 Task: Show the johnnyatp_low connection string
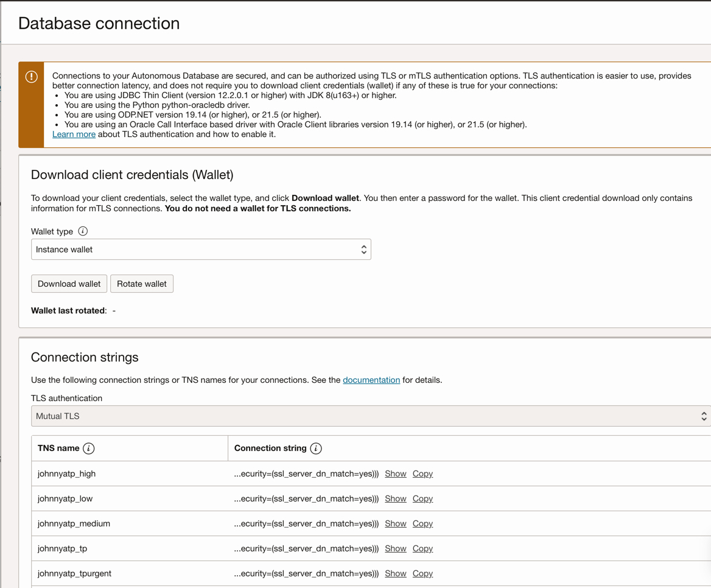396,499
